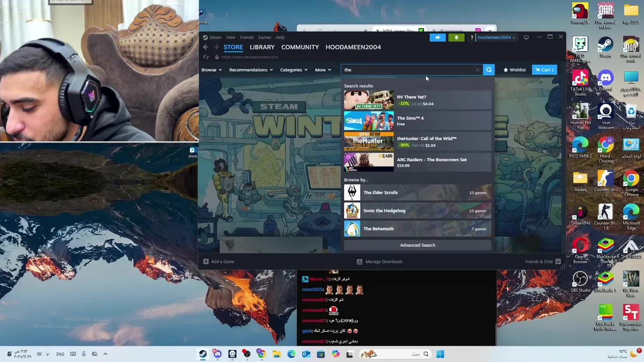644x362 pixels.
Task: Expand the Categories dropdown
Action: pos(294,70)
